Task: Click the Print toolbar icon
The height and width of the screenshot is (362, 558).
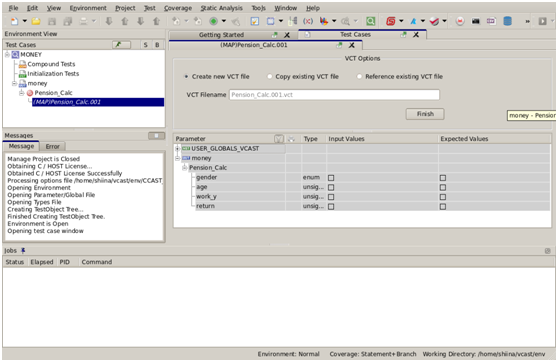Action: (83, 21)
